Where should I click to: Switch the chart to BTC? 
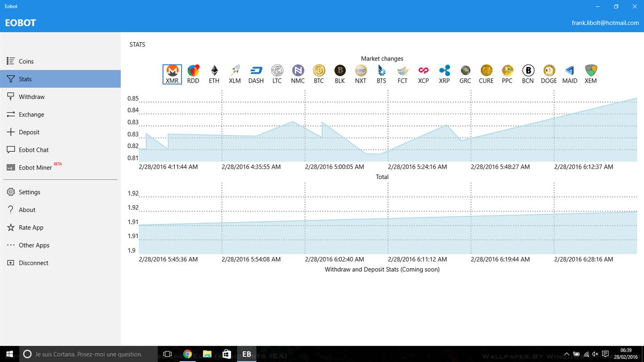[x=319, y=74]
